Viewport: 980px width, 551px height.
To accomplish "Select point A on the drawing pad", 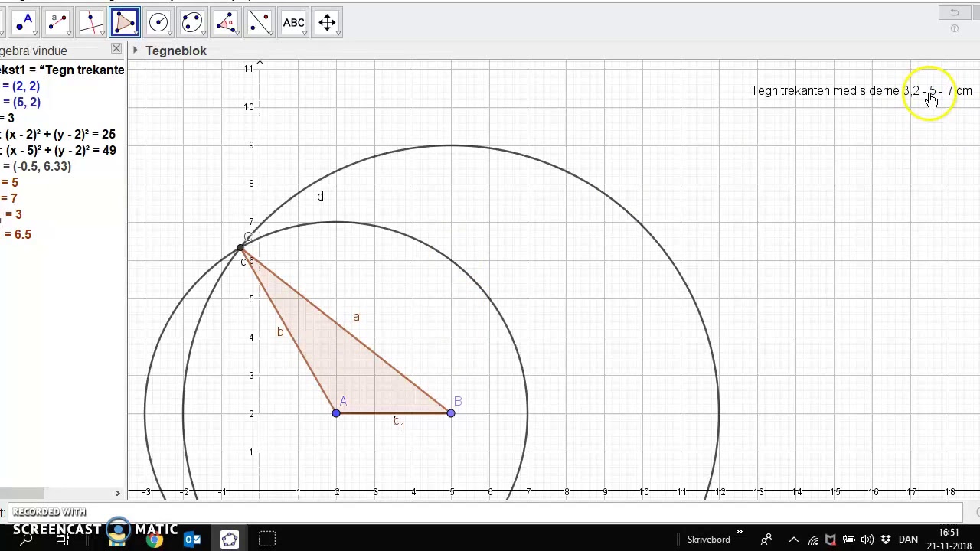I will pos(336,413).
